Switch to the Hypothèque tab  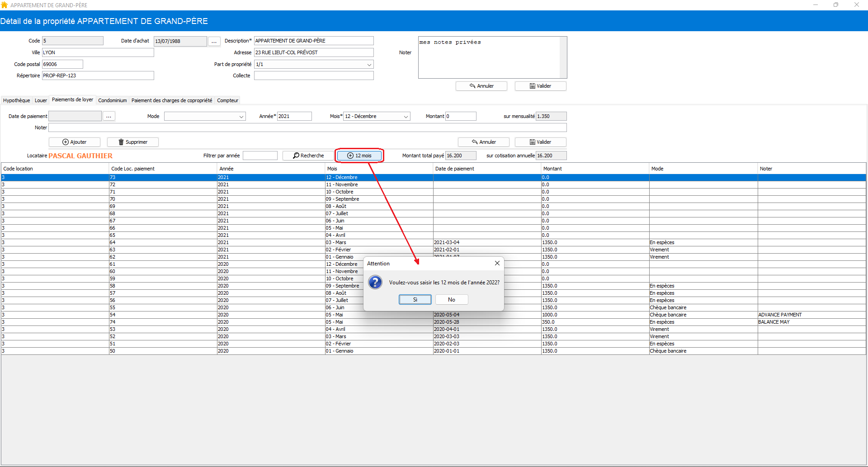(17, 100)
